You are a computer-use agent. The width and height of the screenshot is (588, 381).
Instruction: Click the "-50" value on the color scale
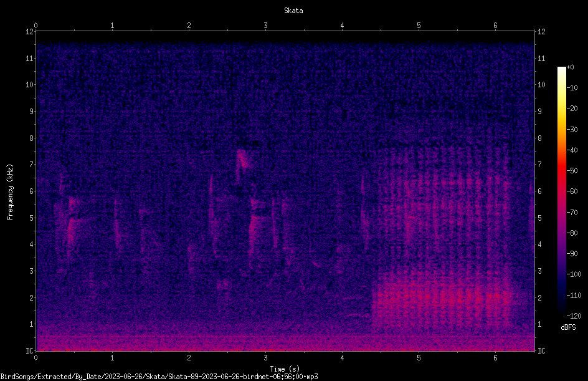click(x=572, y=171)
